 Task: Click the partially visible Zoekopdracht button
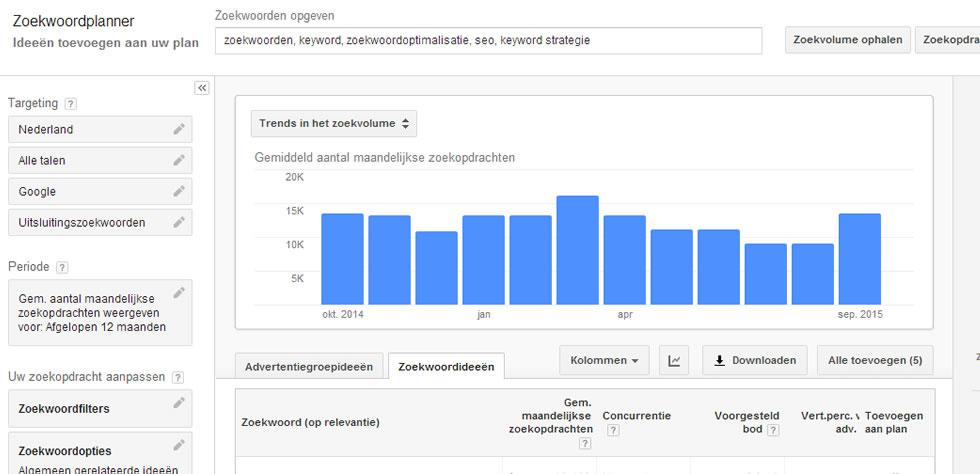coord(948,40)
